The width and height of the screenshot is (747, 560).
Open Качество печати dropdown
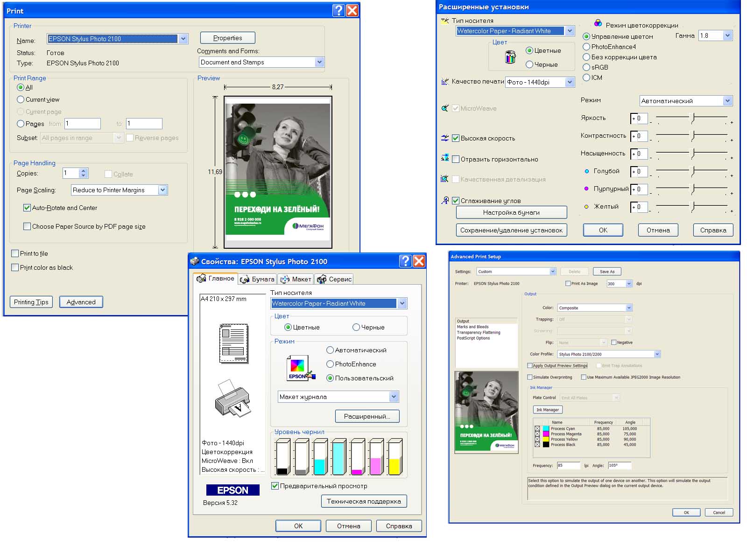click(x=570, y=82)
